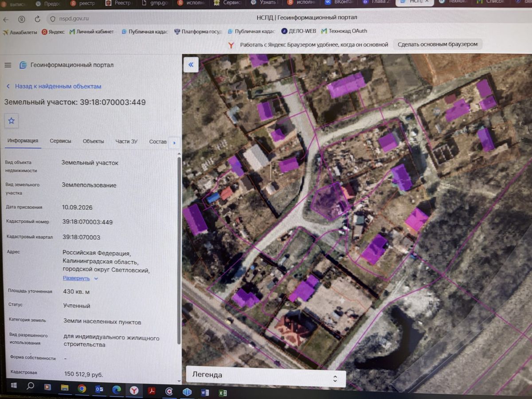Open Adobe Acrobat from the taskbar
The image size is (532, 399).
coord(151,391)
